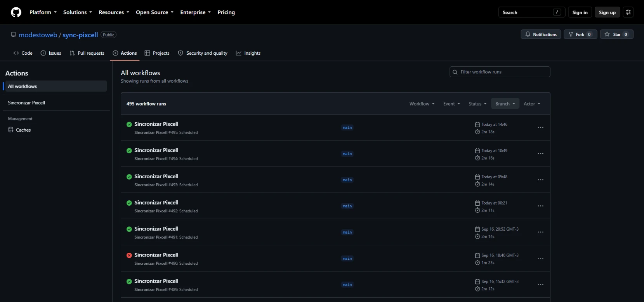Viewport: 644px width, 302px height.
Task: Open the Actor filter dropdown
Action: click(532, 104)
